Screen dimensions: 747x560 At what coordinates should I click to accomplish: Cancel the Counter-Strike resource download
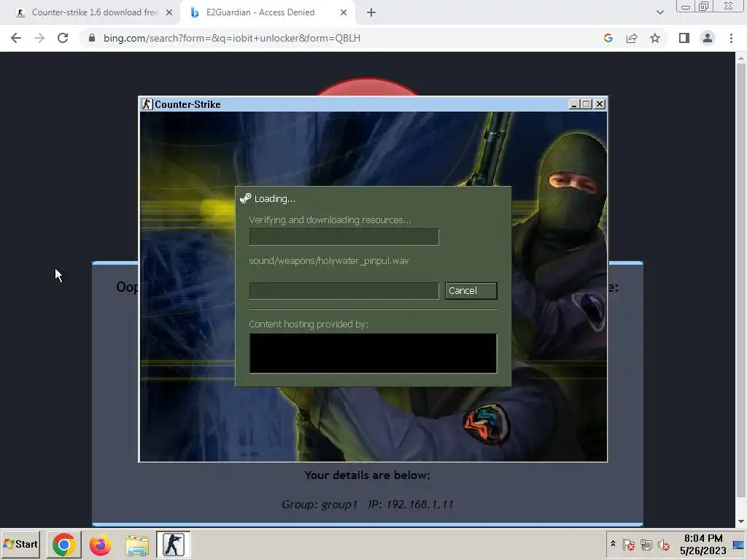tap(471, 290)
